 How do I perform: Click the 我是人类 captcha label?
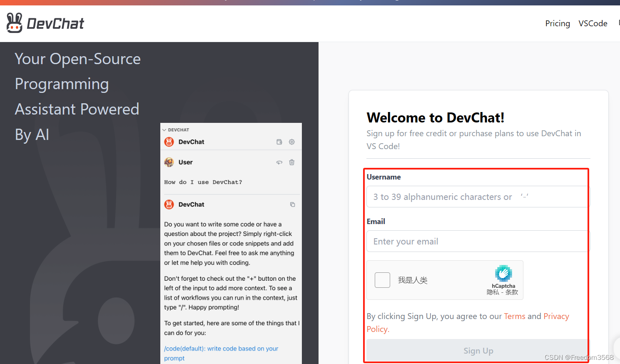(413, 280)
